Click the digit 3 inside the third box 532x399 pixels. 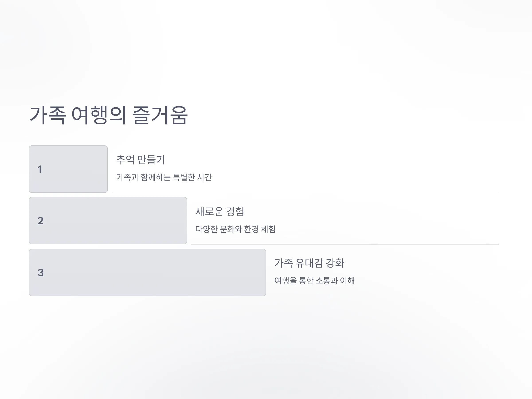tap(40, 272)
